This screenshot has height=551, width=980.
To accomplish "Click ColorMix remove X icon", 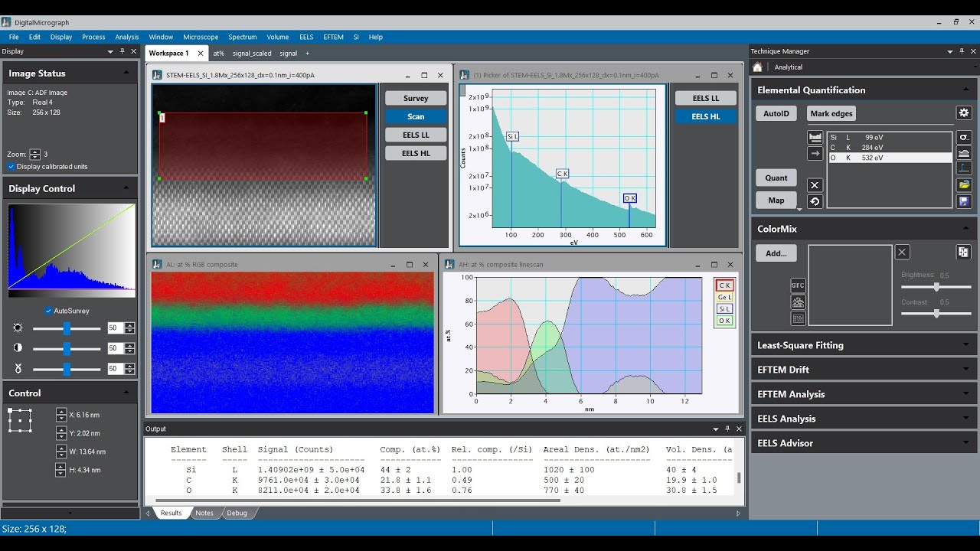I will (x=902, y=252).
